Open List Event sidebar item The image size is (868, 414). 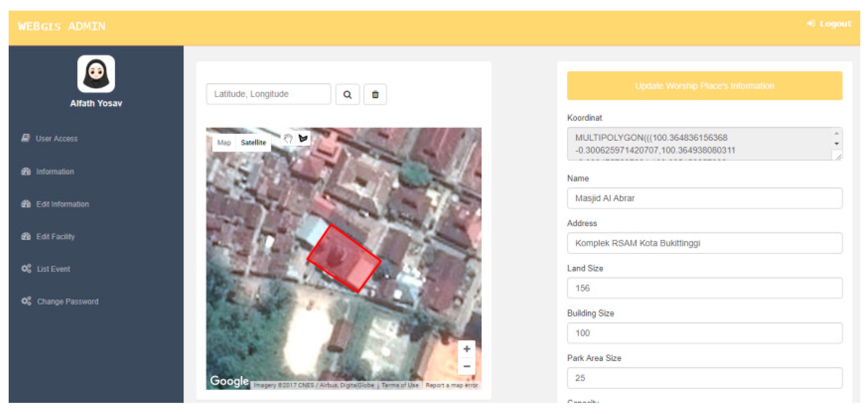(53, 269)
